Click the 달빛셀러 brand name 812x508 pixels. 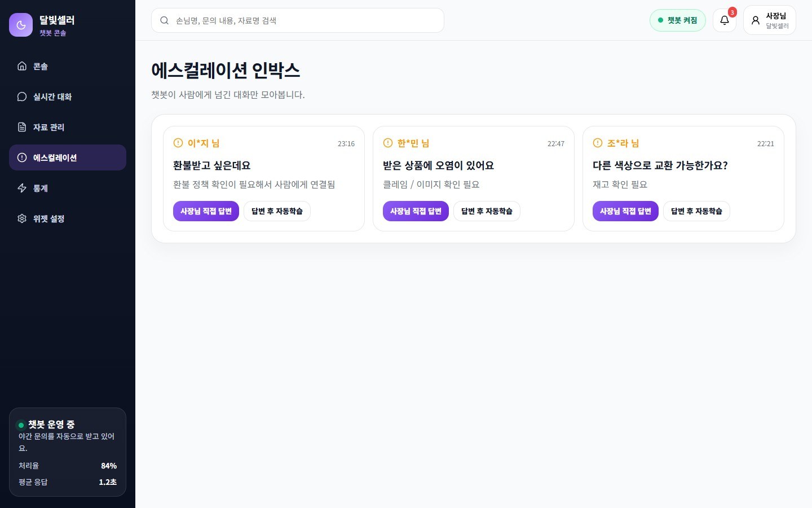click(57, 20)
